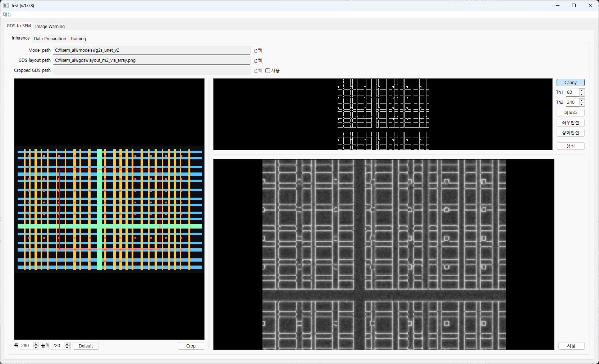
Task: Switch to the GDS to SEM tab
Action: pos(19,26)
